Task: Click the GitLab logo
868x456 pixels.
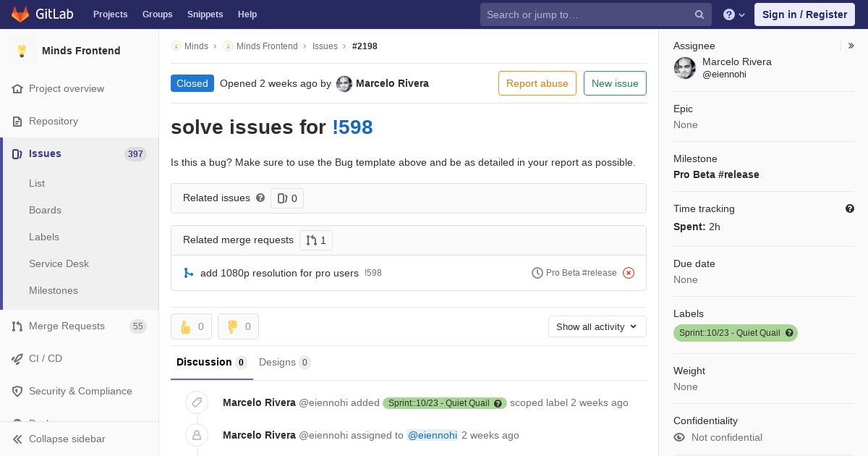Action: 41,14
